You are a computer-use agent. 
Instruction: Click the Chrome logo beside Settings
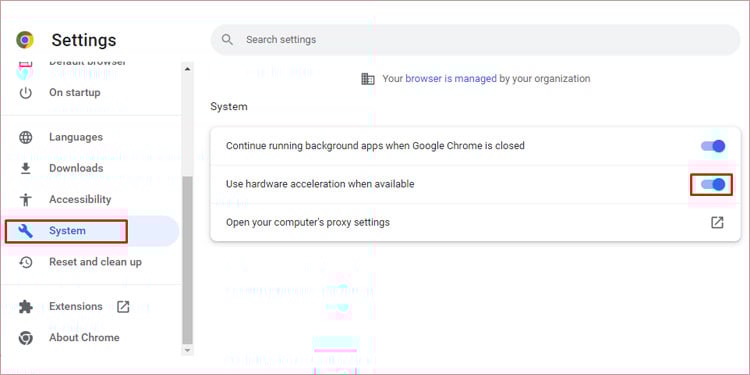25,40
